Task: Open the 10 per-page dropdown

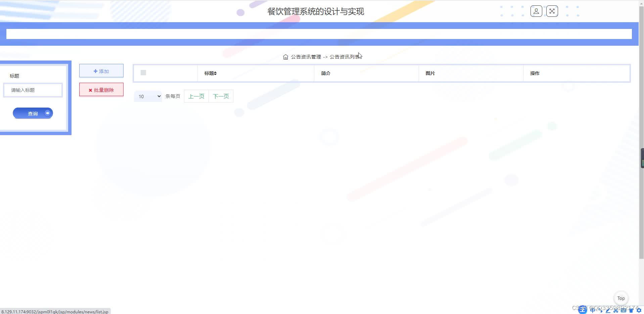Action: pyautogui.click(x=148, y=96)
